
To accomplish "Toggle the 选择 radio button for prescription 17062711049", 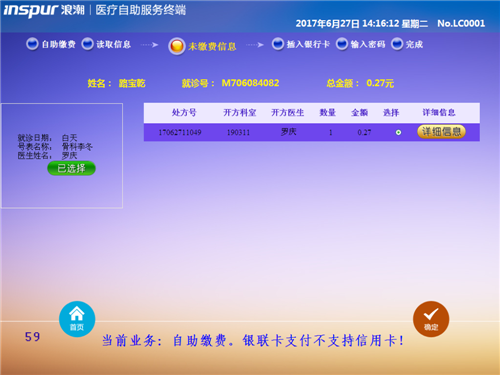I will (x=398, y=132).
